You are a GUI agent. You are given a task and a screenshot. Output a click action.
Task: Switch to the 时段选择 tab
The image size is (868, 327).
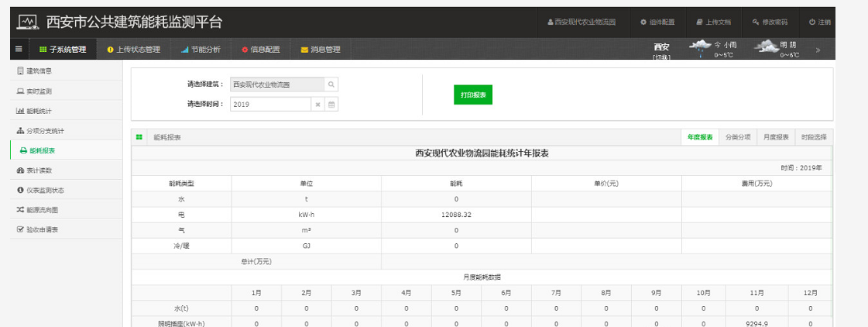pos(814,137)
